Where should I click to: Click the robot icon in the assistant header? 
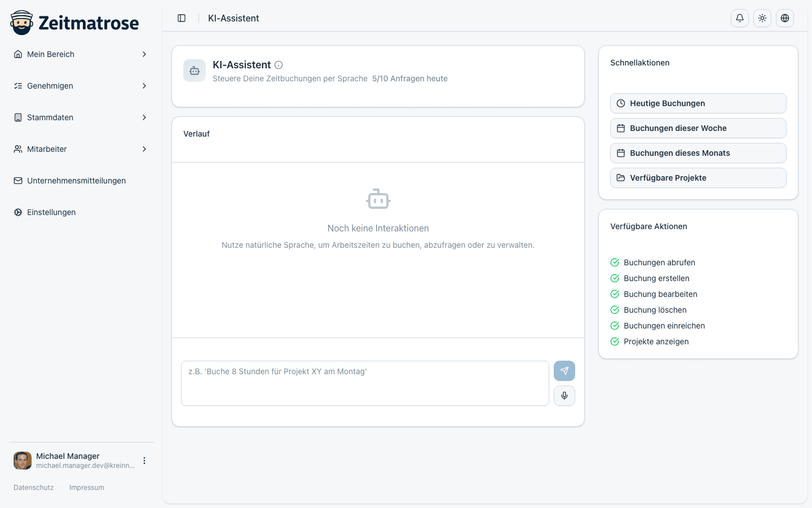[x=195, y=71]
